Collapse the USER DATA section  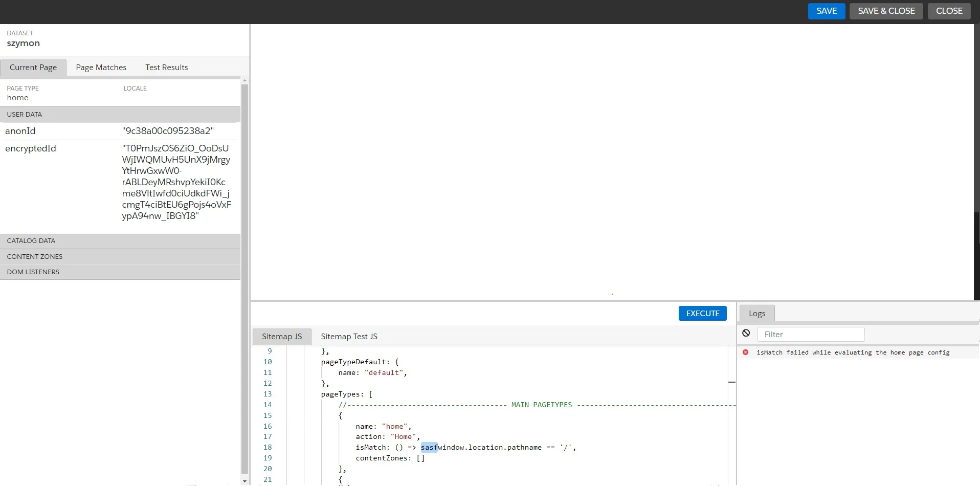click(x=120, y=115)
